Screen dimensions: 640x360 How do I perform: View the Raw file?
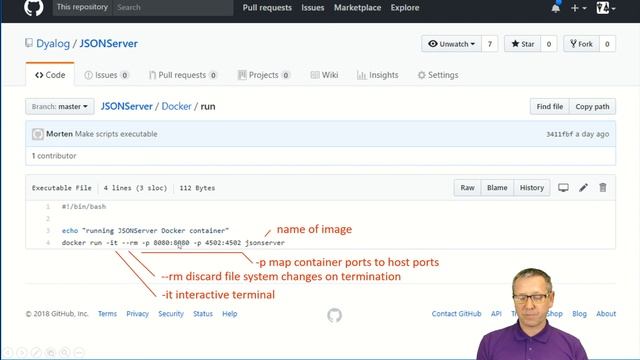pyautogui.click(x=467, y=188)
